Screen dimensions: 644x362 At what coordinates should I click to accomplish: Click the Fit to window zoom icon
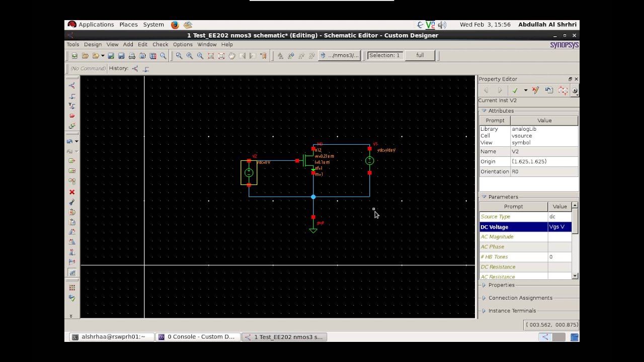click(x=211, y=56)
